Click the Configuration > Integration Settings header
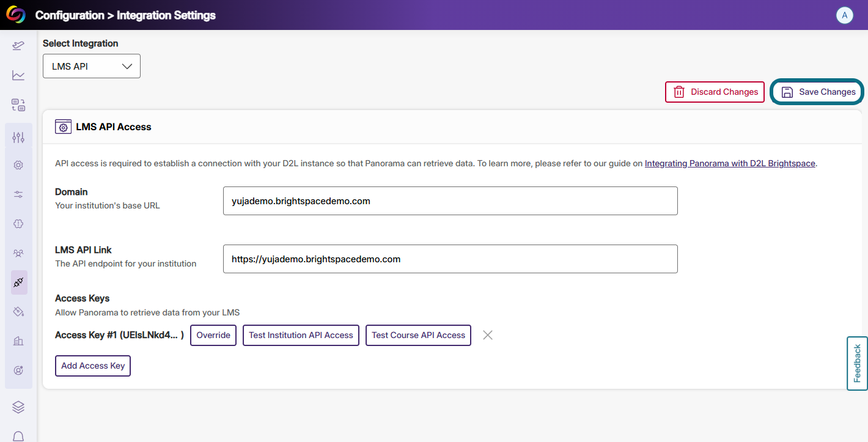This screenshot has width=868, height=442. pos(125,15)
